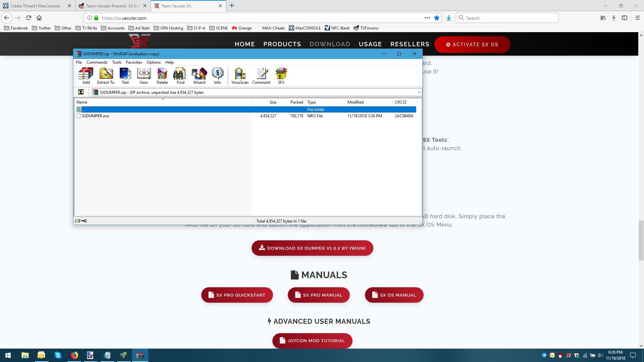
Task: Sort file list by Size column
Action: (265, 102)
